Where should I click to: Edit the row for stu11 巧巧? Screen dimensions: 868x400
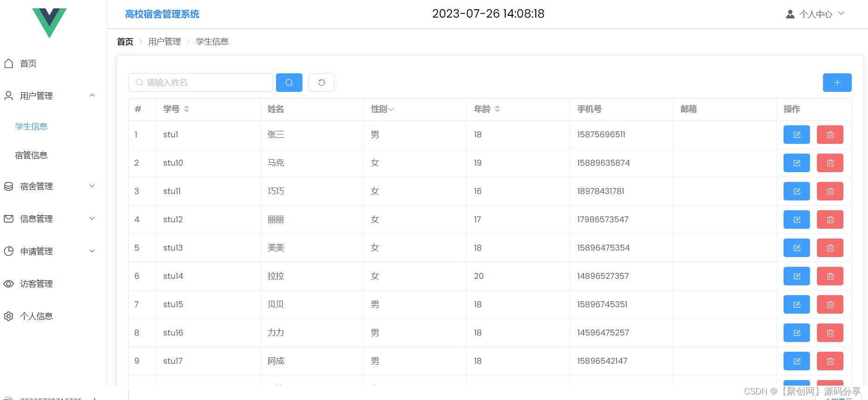797,191
